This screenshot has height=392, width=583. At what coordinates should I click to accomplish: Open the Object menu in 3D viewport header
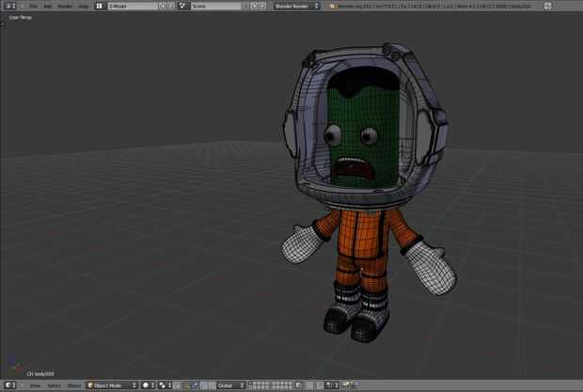point(73,385)
